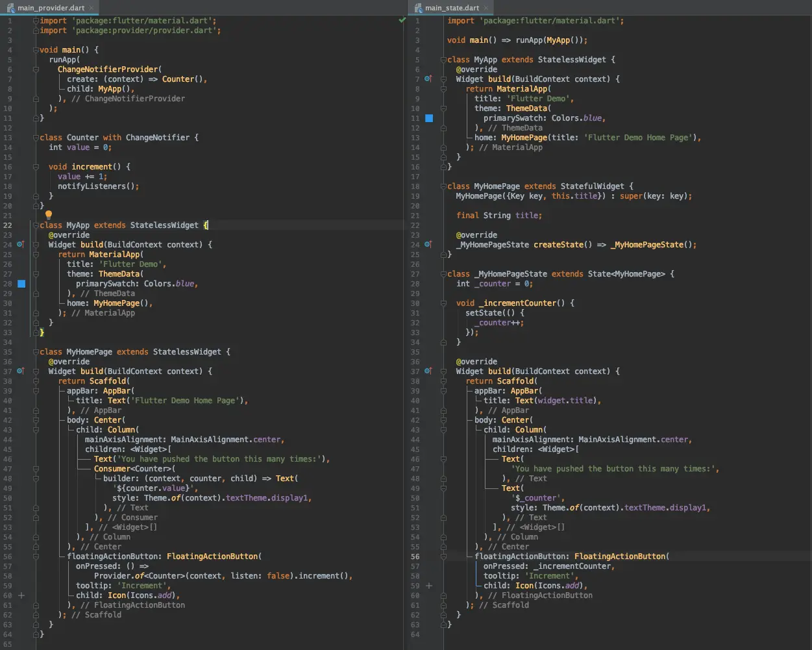The height and width of the screenshot is (650, 812).
Task: Click the plus gutter icon at line 59 in main_state.dart
Action: [429, 586]
